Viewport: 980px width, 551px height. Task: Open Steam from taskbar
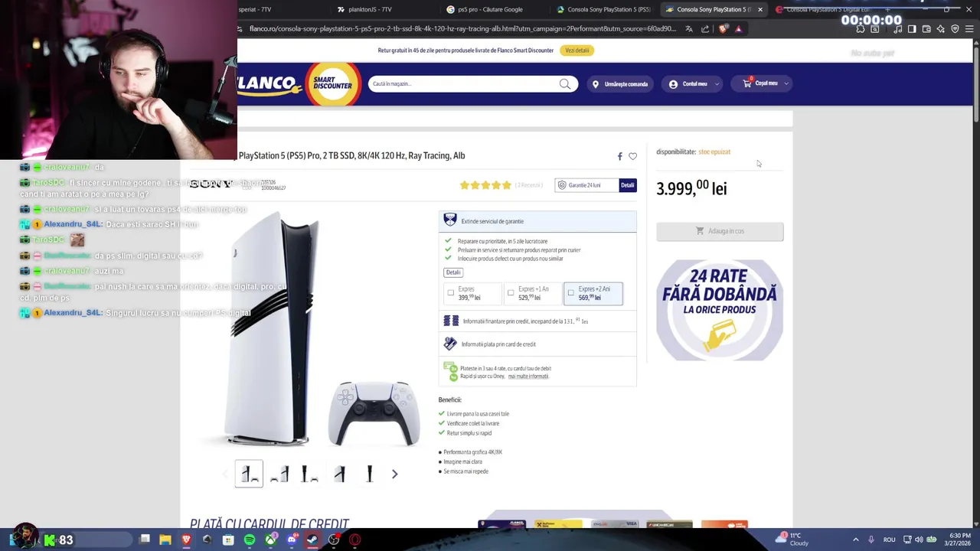(x=312, y=540)
